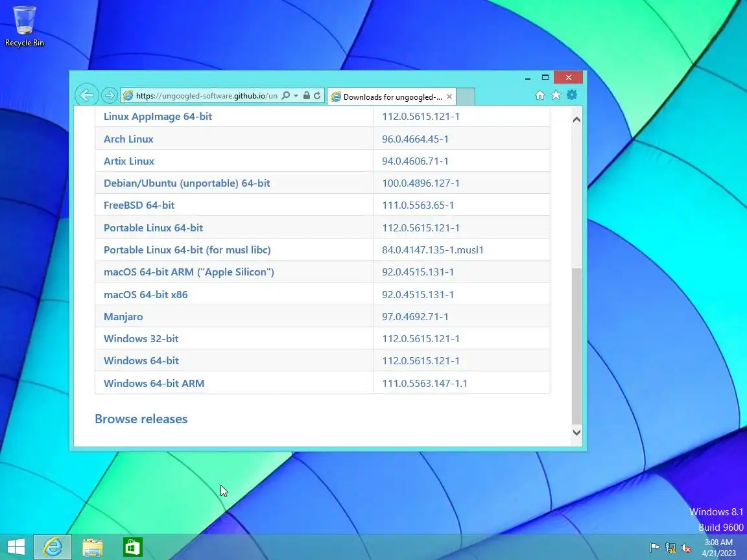Open Linux AppImage 64-bit link

click(x=158, y=116)
